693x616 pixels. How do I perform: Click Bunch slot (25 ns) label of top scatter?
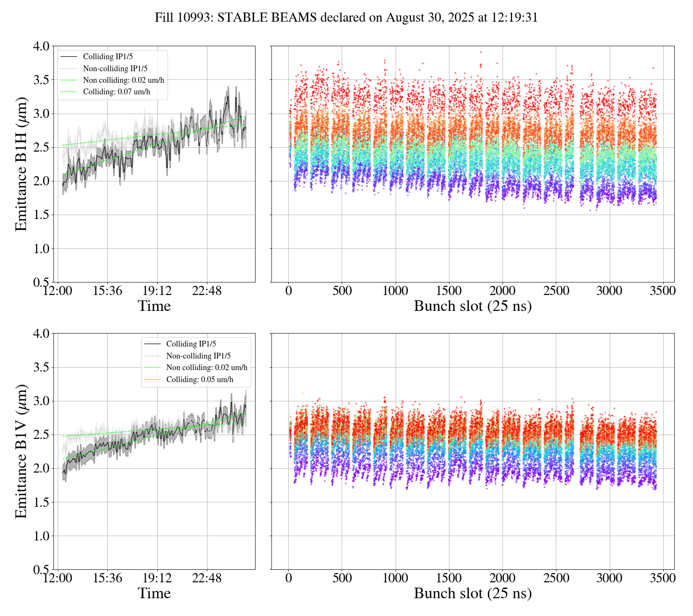click(473, 306)
